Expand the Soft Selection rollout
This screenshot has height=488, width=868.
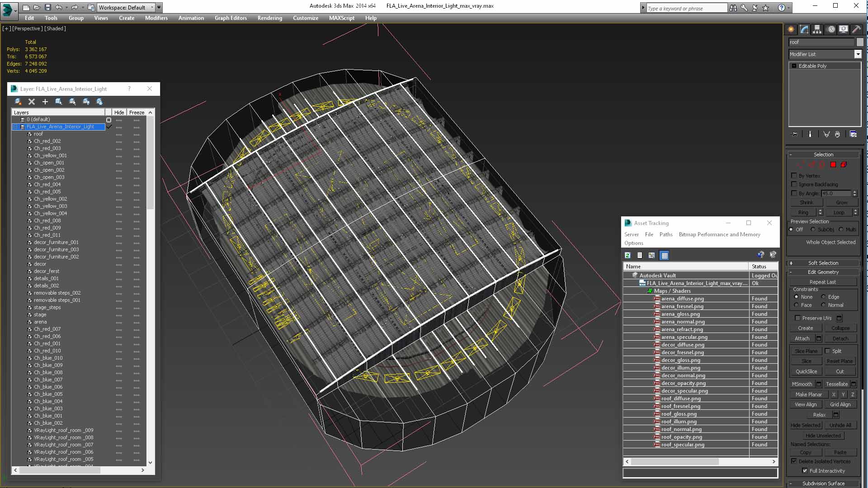pos(823,263)
